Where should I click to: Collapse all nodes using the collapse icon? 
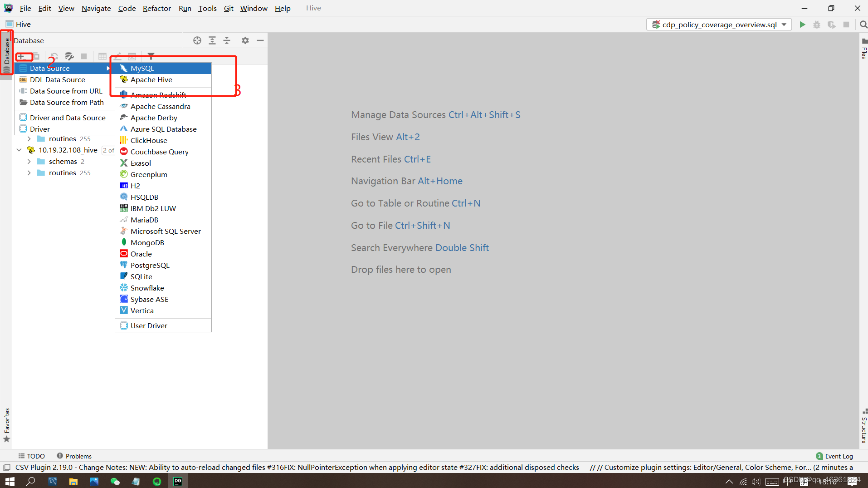click(227, 40)
